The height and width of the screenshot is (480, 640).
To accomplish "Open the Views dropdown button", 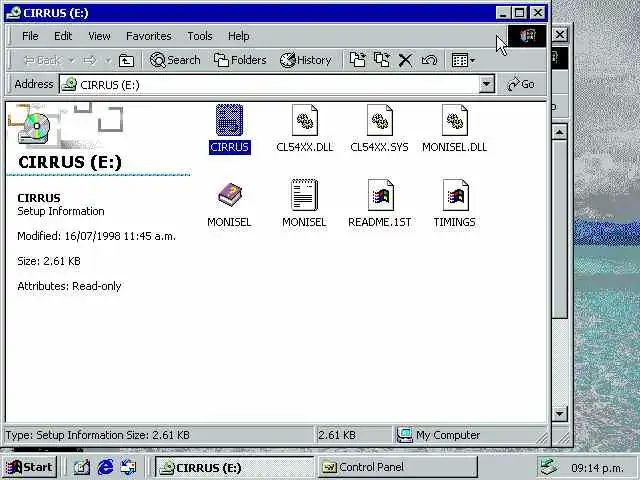I will (463, 60).
